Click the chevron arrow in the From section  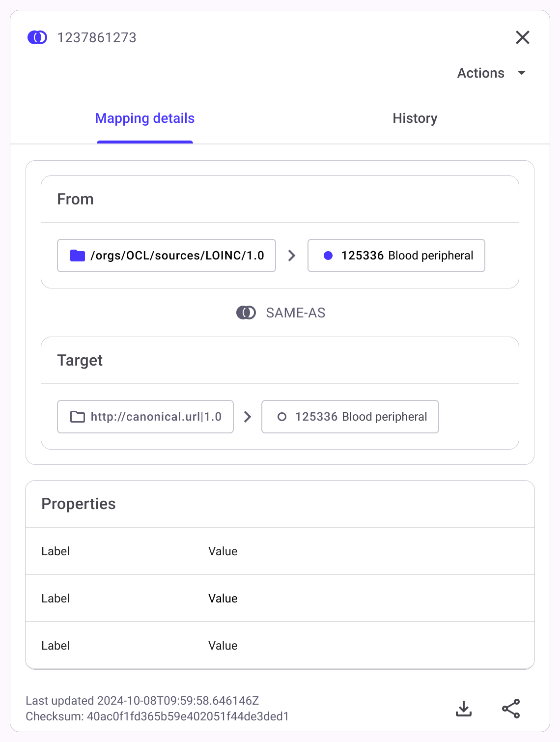coord(292,256)
